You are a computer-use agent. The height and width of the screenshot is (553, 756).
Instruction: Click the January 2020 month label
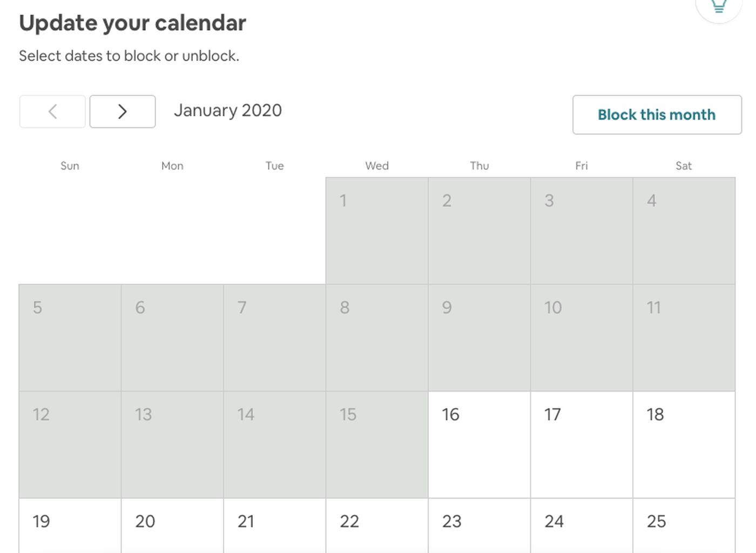228,111
